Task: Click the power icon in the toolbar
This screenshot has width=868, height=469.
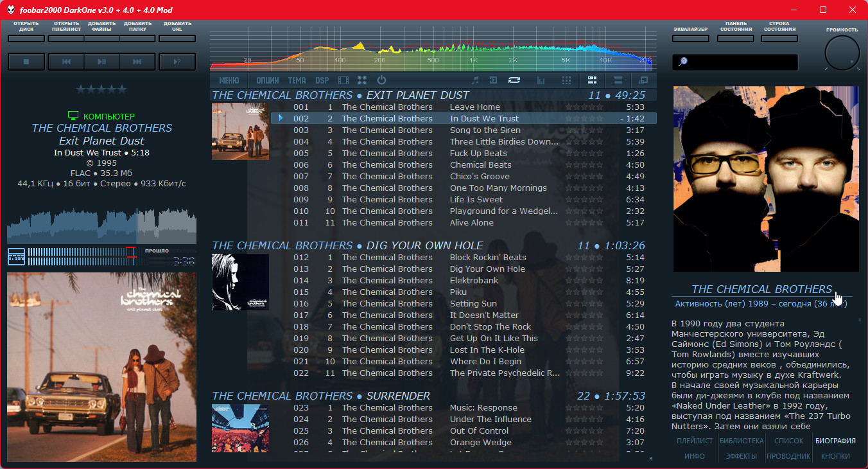Action: tap(381, 80)
